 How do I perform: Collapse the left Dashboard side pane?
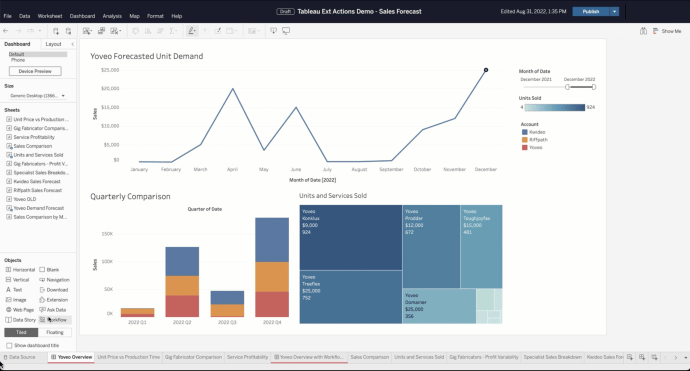(73, 44)
